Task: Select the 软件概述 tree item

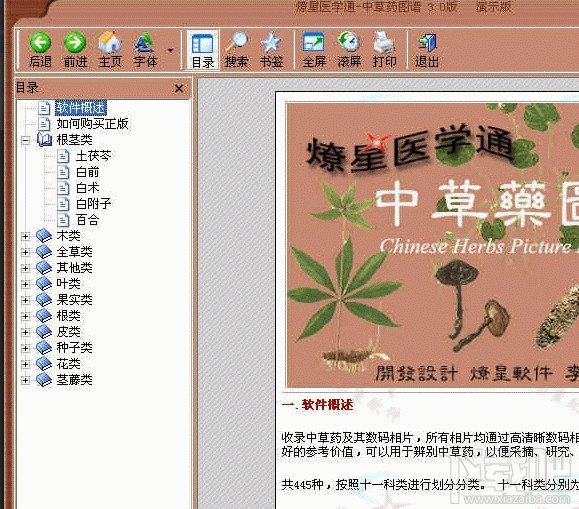Action: tap(81, 107)
